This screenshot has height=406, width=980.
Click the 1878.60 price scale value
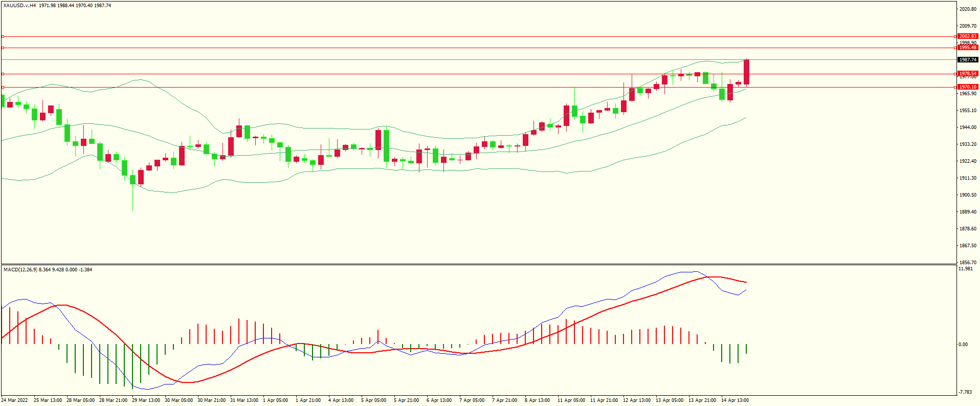point(968,229)
